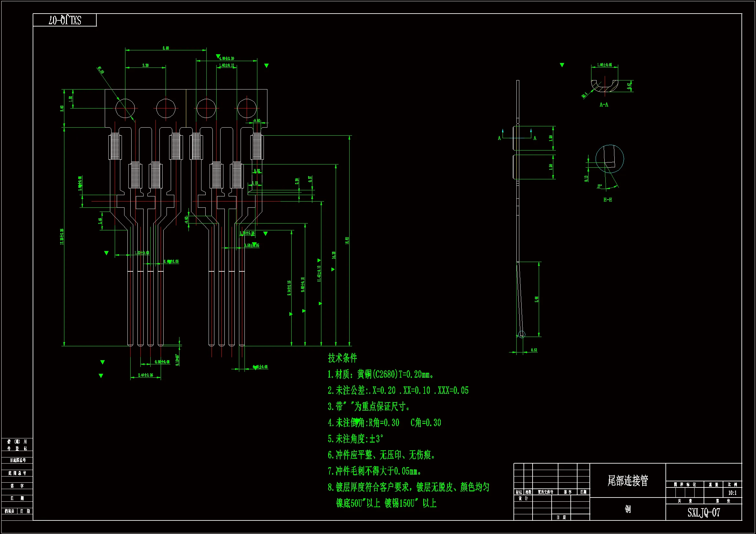Select the 2.40±0.05 dimension below left pins
The width and height of the screenshot is (756, 534).
point(146,375)
